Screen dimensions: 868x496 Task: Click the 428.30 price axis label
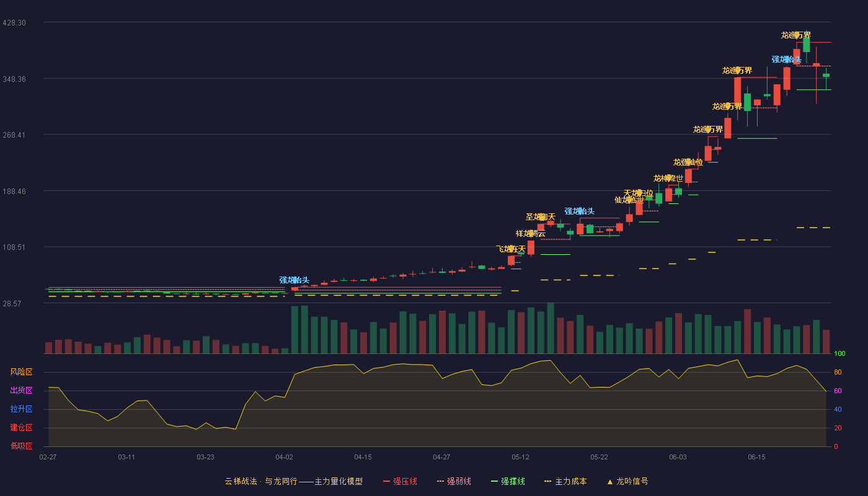14,22
